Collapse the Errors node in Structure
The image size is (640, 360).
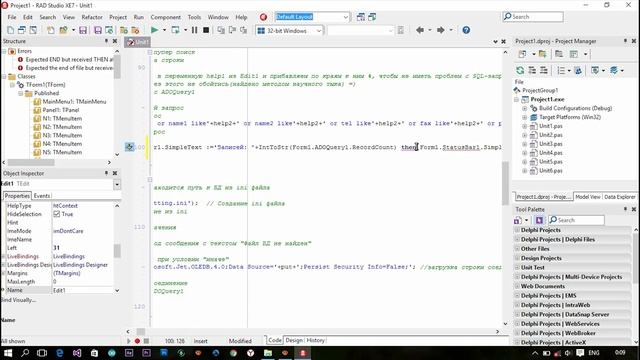click(4, 51)
